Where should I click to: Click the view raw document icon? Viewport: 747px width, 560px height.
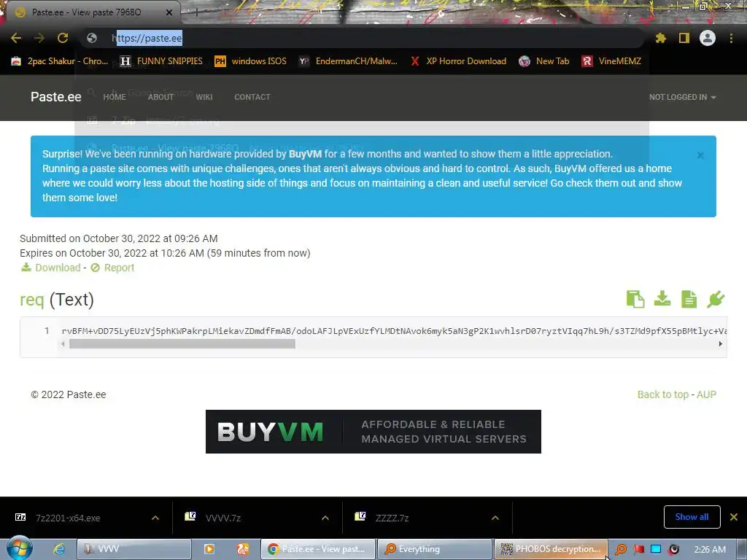(689, 299)
